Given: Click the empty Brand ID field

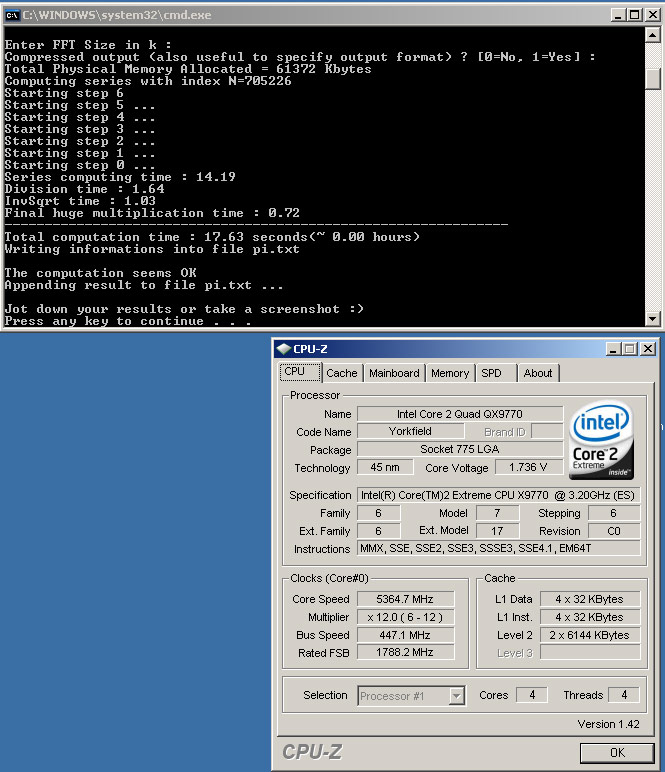Looking at the screenshot, I should pos(547,431).
